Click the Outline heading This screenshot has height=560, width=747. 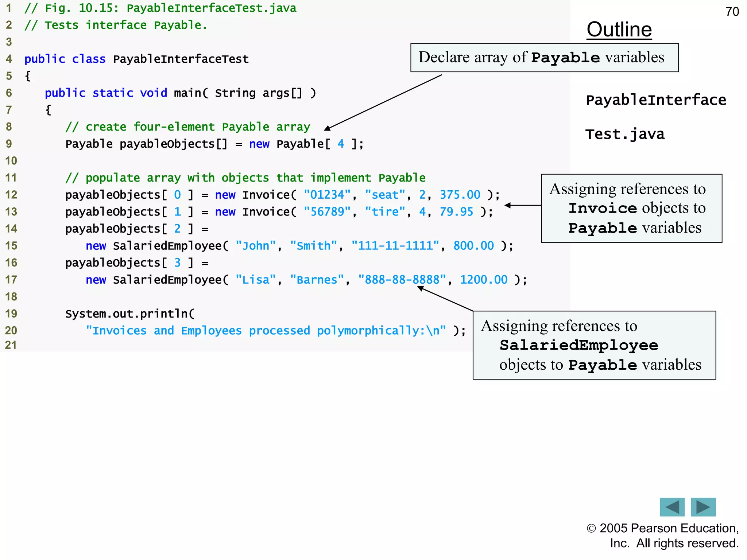619,30
